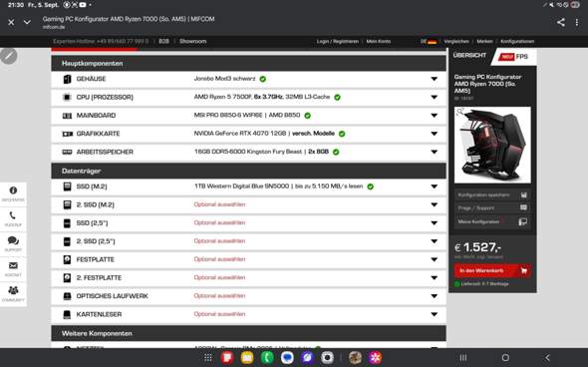Expand the Grafikkarte row arrow
Screen dimensions: 588x367
point(434,134)
